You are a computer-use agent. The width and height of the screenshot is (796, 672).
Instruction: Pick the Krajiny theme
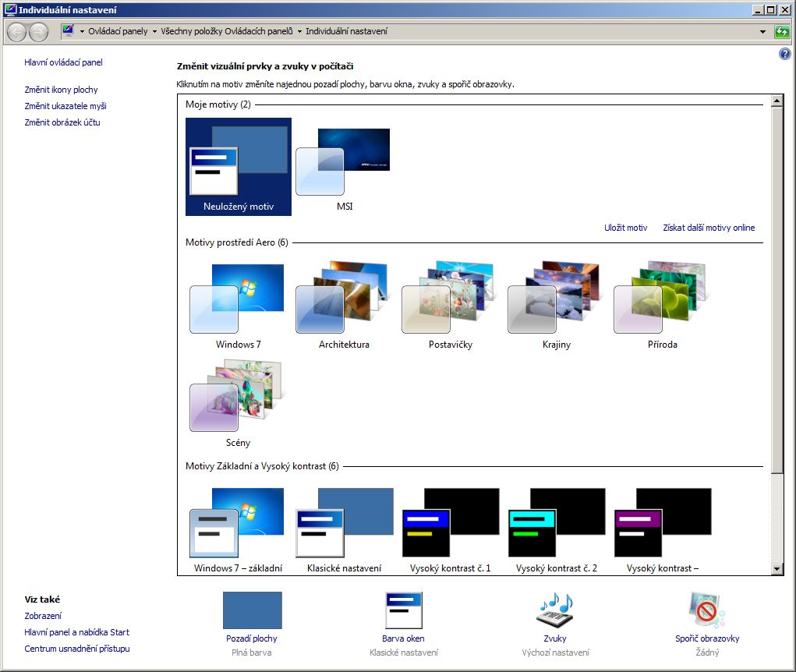coord(557,305)
